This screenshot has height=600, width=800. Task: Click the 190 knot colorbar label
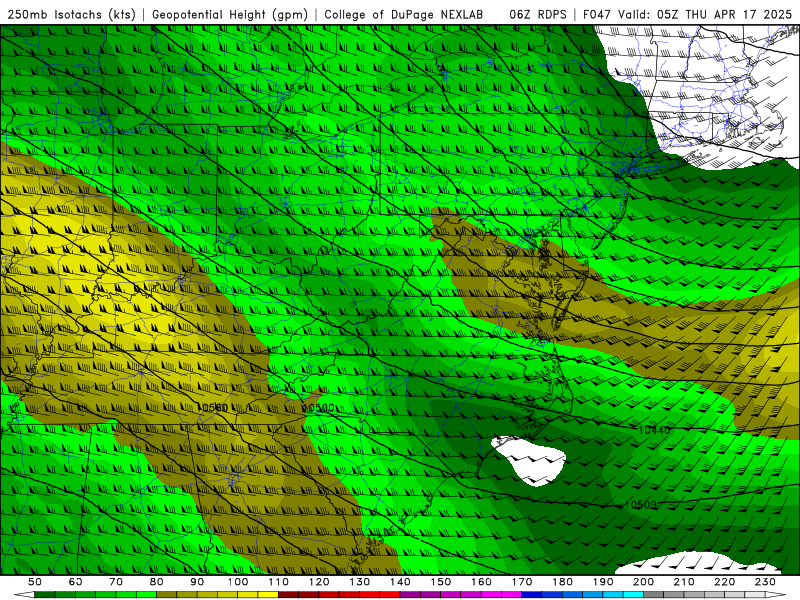coord(603,582)
